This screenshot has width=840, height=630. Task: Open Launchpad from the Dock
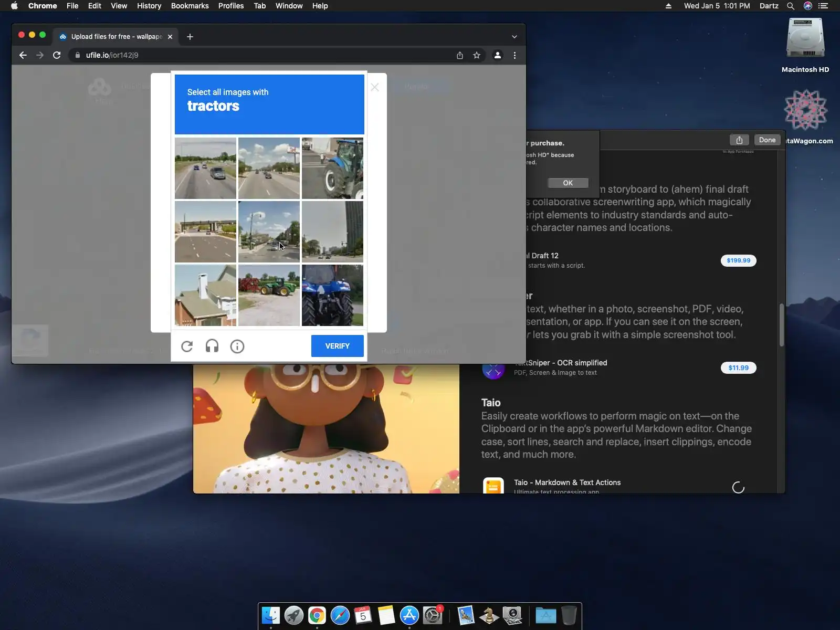(x=294, y=615)
